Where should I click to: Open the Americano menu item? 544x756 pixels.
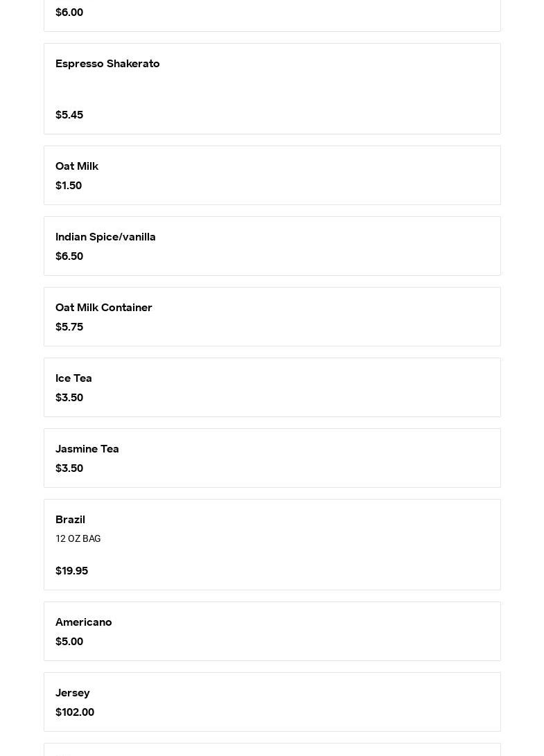click(84, 622)
